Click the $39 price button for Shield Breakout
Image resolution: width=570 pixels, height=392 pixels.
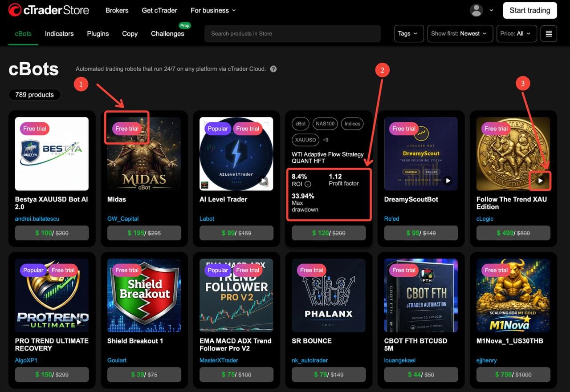(144, 374)
